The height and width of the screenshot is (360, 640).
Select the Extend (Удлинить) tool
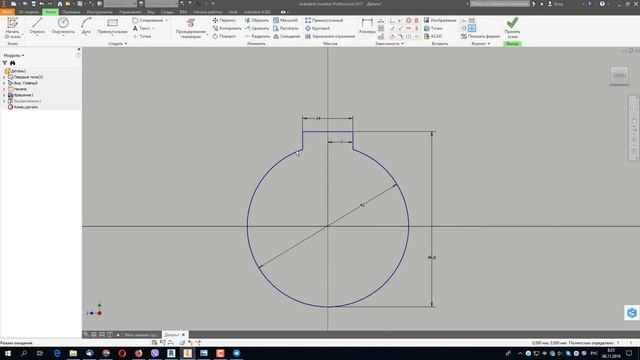click(x=257, y=28)
